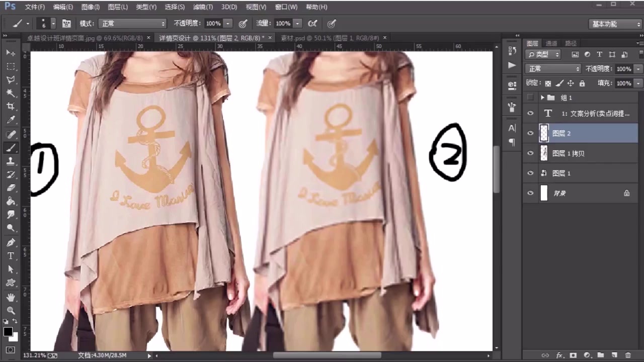Select the Crop tool

[x=11, y=107]
